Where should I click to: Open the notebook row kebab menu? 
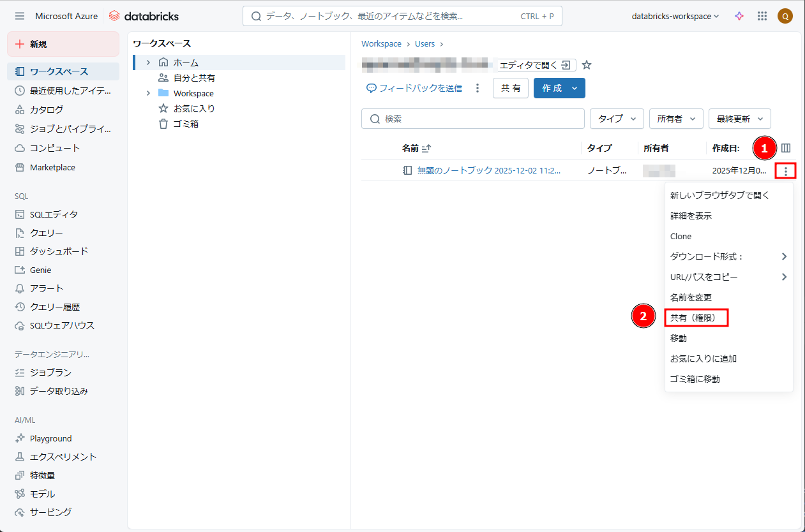coord(786,170)
